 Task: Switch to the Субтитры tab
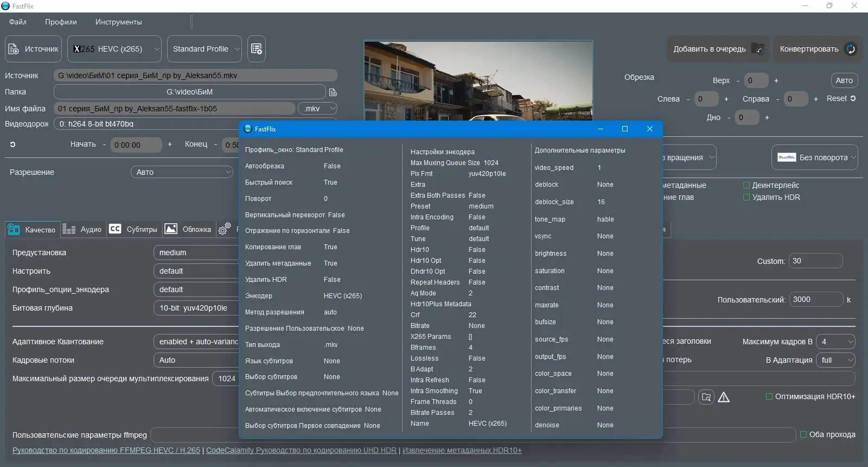tap(133, 229)
